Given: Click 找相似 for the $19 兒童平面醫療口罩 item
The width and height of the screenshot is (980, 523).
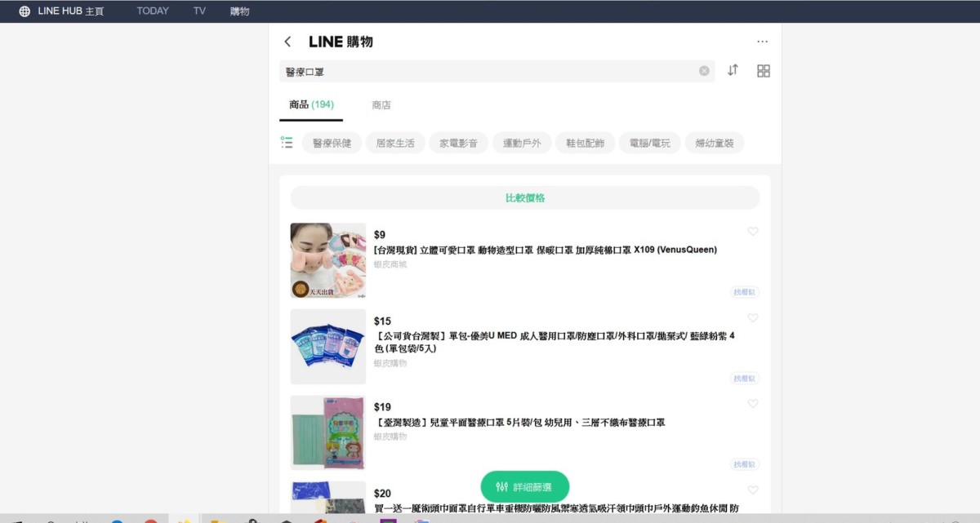Looking at the screenshot, I should (745, 464).
